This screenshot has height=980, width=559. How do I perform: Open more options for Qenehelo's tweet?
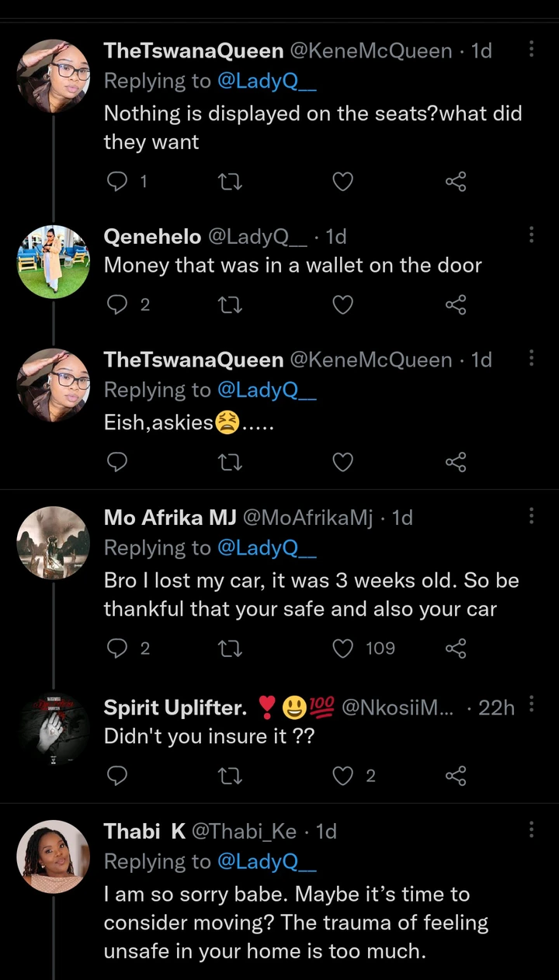pos(532,235)
